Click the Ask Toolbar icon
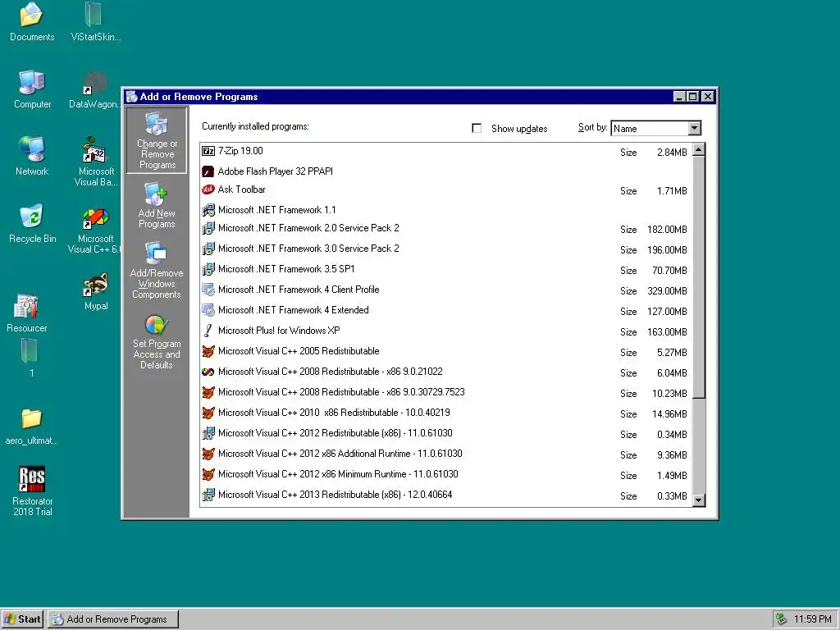 click(208, 189)
